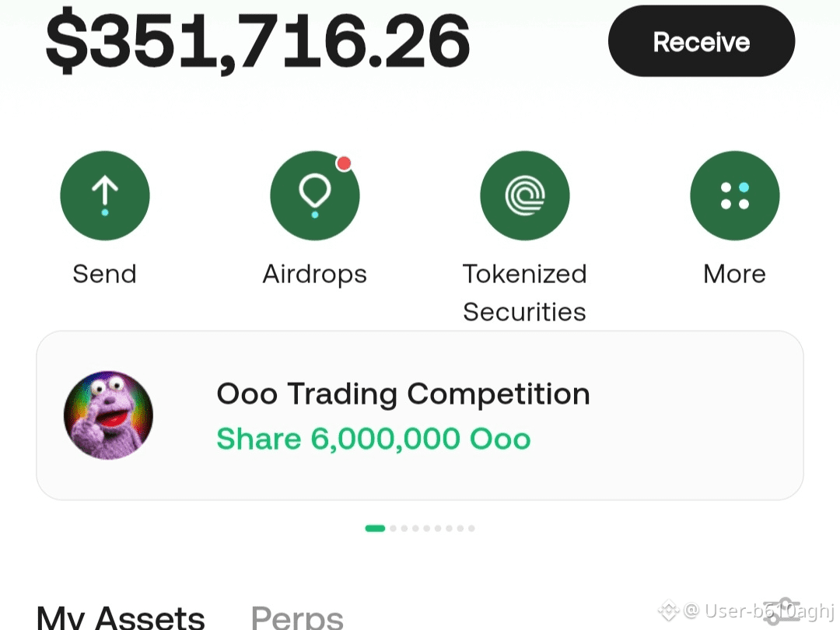Tap the More four-dots icon
This screenshot has width=840, height=630.
735,195
